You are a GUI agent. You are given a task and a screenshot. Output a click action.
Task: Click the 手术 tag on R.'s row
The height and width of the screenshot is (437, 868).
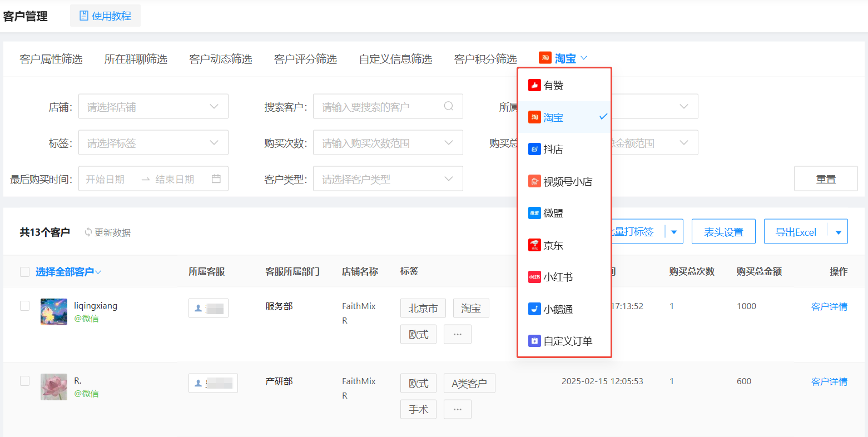[419, 409]
